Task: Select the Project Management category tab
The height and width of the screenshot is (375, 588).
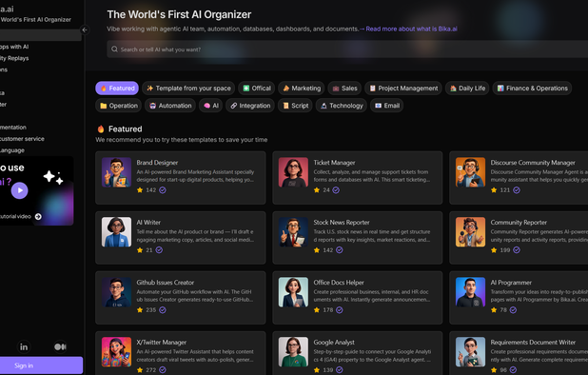Action: [x=403, y=89]
